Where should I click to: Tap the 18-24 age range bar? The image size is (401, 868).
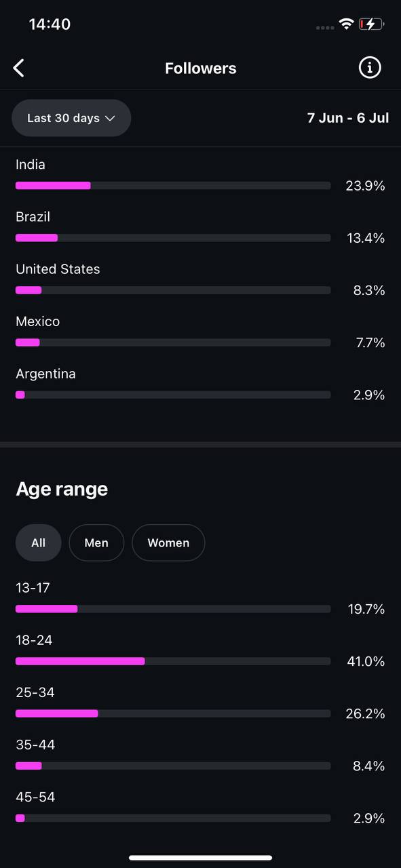click(173, 661)
